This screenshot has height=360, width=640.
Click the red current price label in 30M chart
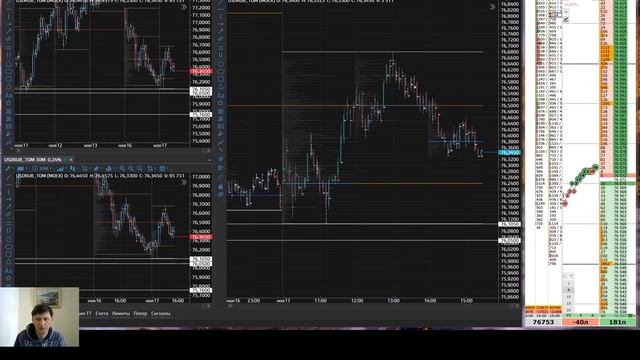click(201, 237)
